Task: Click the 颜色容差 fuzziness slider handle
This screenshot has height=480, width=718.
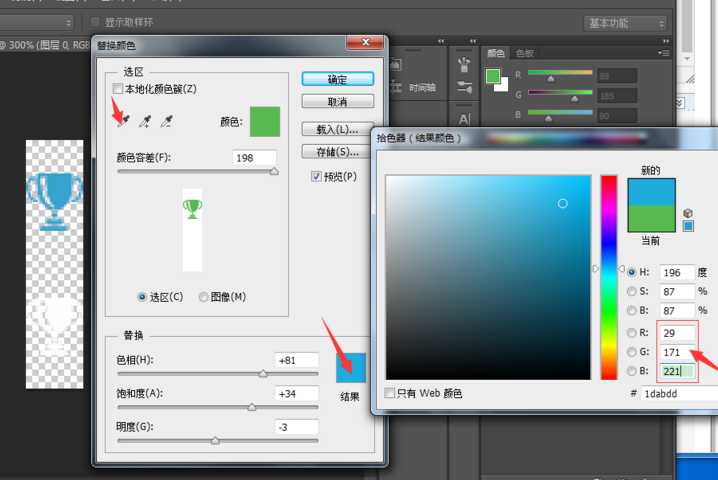Action: coord(274,171)
